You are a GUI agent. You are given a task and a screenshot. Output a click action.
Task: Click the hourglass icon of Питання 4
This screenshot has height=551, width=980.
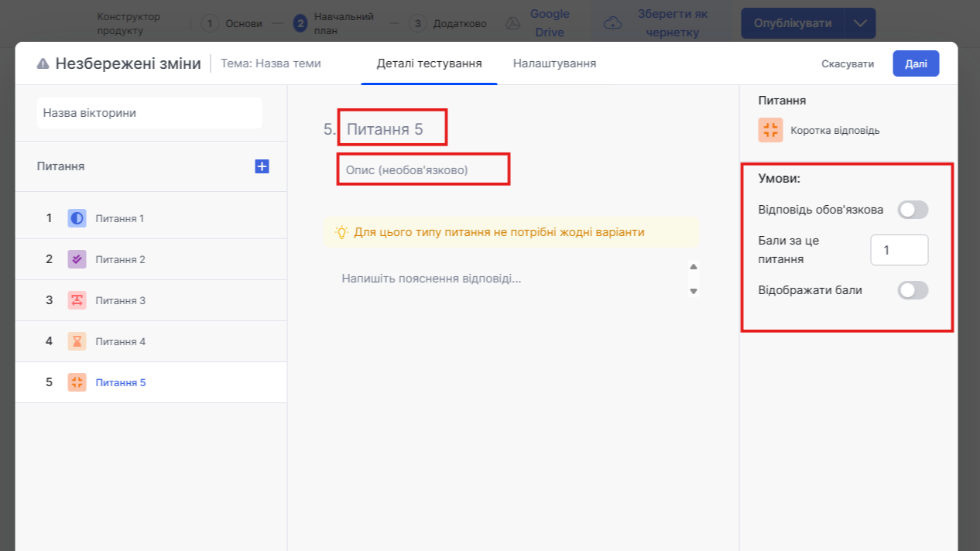pyautogui.click(x=77, y=341)
